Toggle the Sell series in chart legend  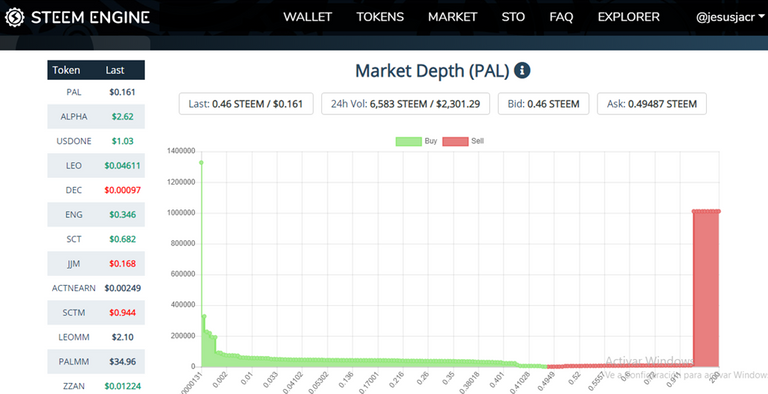point(463,141)
